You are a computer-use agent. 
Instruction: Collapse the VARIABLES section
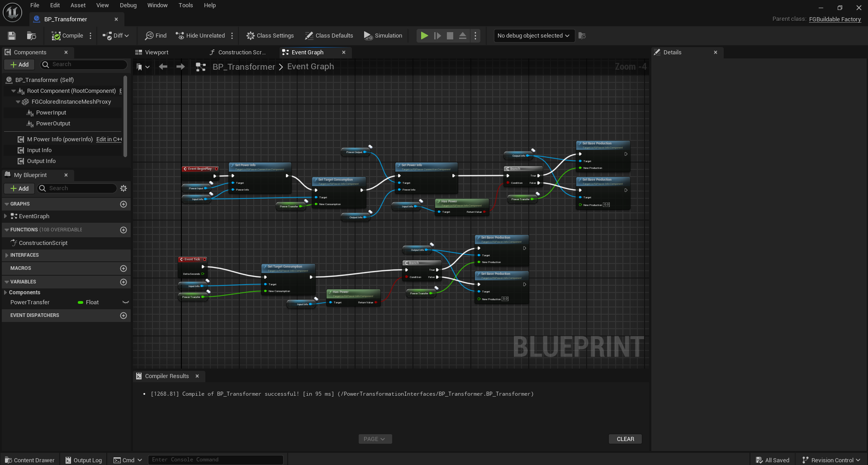(7, 282)
